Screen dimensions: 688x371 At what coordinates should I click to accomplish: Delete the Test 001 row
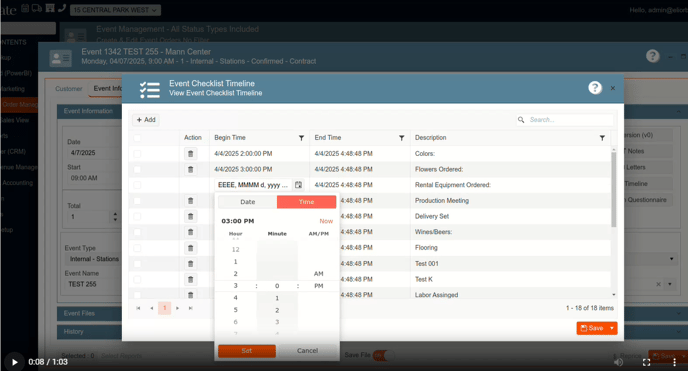pos(190,264)
